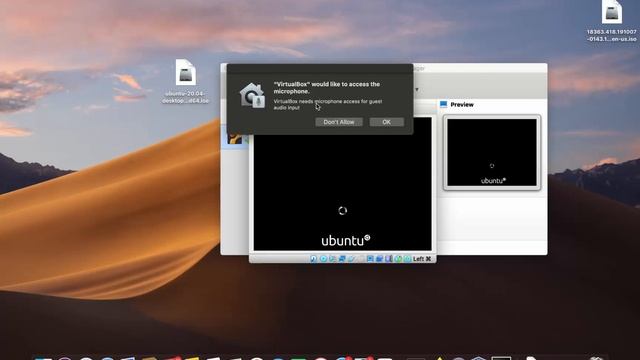Click the VirtualBox microphone privacy icon

click(x=252, y=96)
